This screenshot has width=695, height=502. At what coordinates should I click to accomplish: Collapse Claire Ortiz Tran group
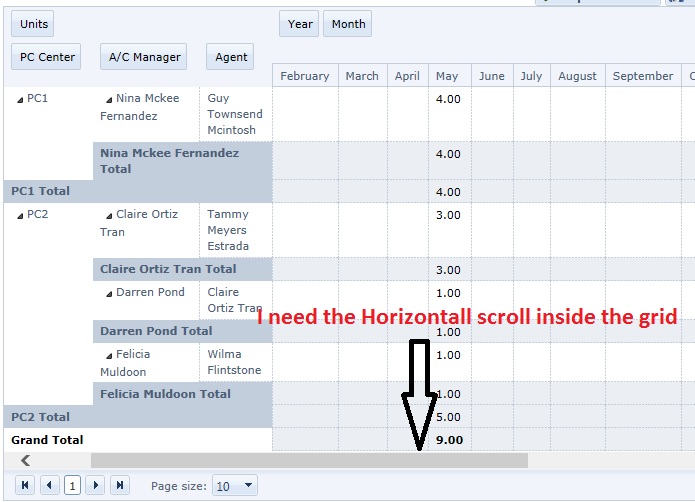pos(109,216)
